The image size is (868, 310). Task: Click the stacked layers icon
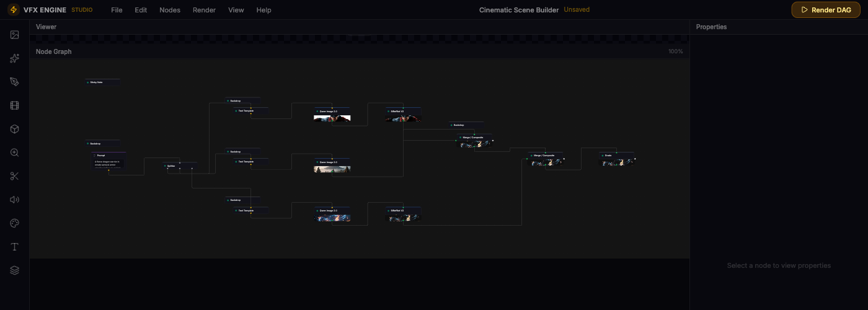point(15,270)
